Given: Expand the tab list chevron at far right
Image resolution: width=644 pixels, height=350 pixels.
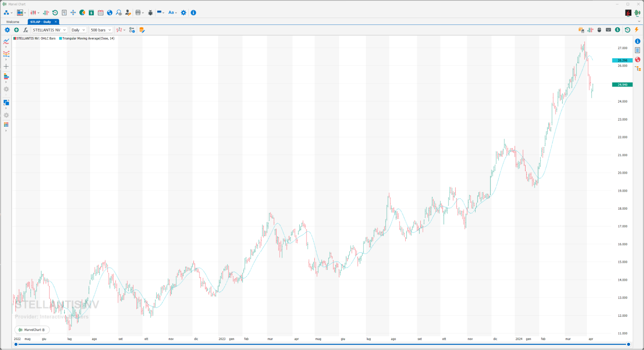Looking at the screenshot, I should [x=639, y=22].
